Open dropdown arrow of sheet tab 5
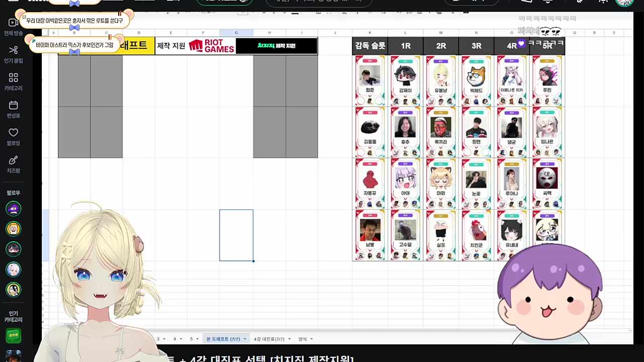Viewport: 644px width, 362px height. click(x=198, y=339)
